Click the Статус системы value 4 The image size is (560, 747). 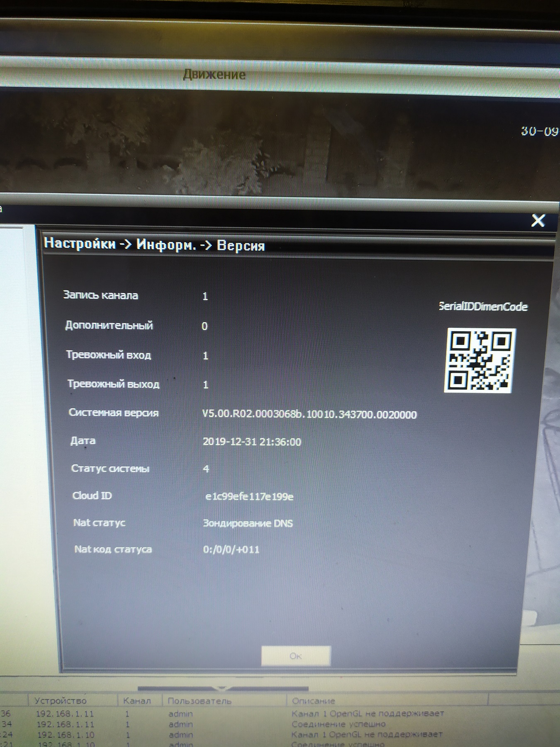(206, 469)
